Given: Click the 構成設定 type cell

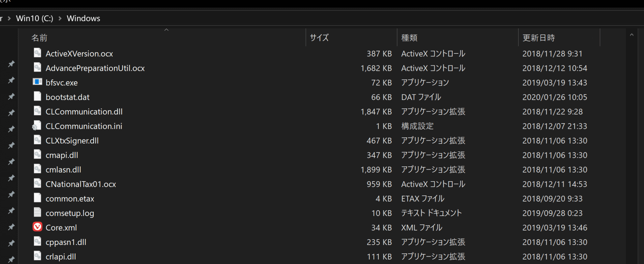Looking at the screenshot, I should click(x=418, y=126).
